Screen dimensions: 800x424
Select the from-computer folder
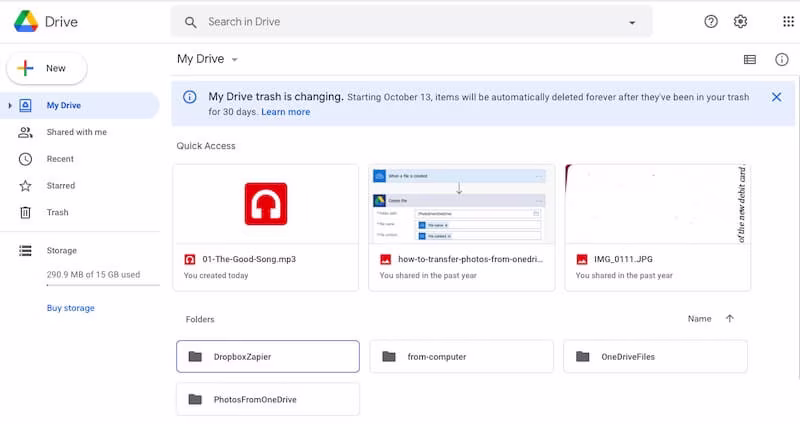point(461,357)
